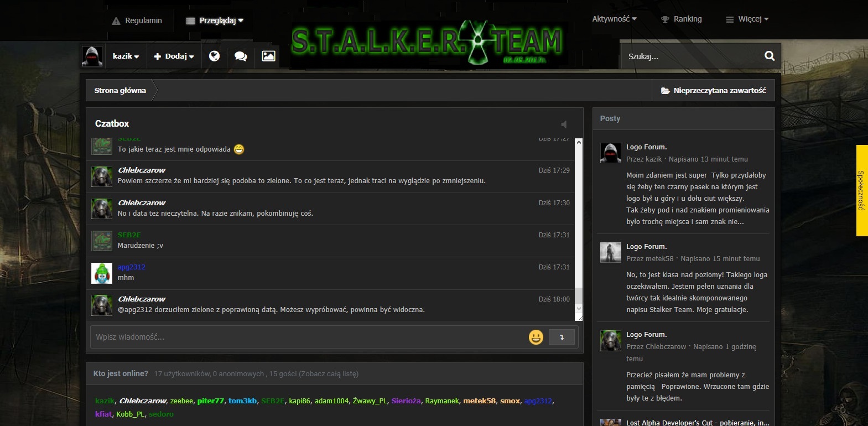
Task: Open the kazik user dropdown
Action: 126,56
